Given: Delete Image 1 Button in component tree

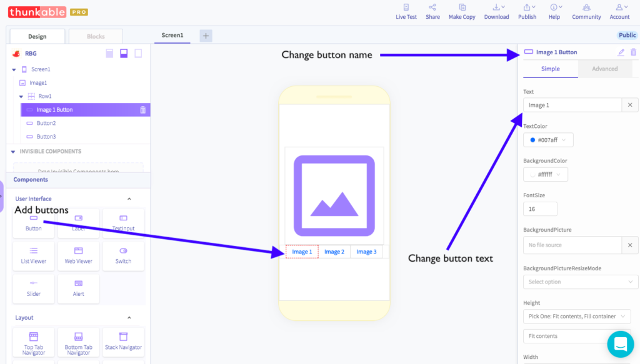Looking at the screenshot, I should 143,110.
